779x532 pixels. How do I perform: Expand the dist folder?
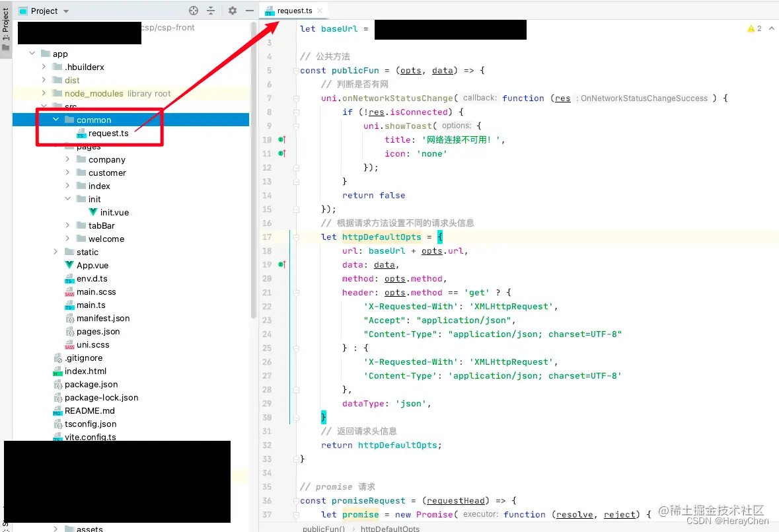[x=44, y=80]
